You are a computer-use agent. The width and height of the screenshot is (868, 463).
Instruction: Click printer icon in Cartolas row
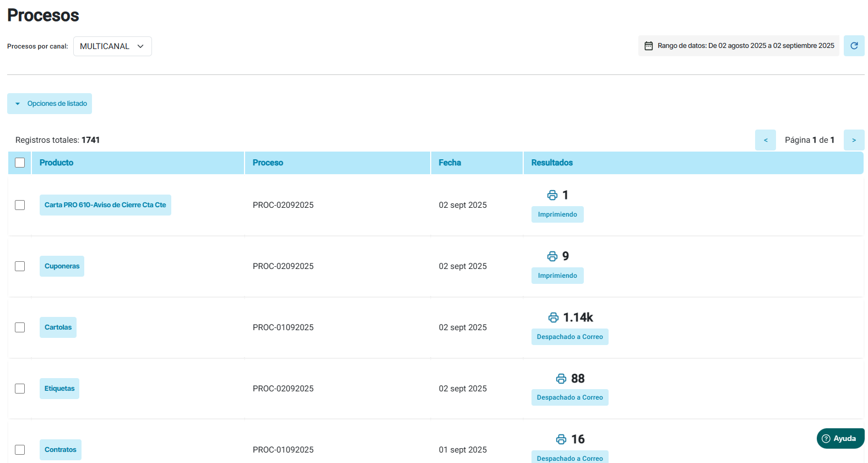tap(554, 317)
